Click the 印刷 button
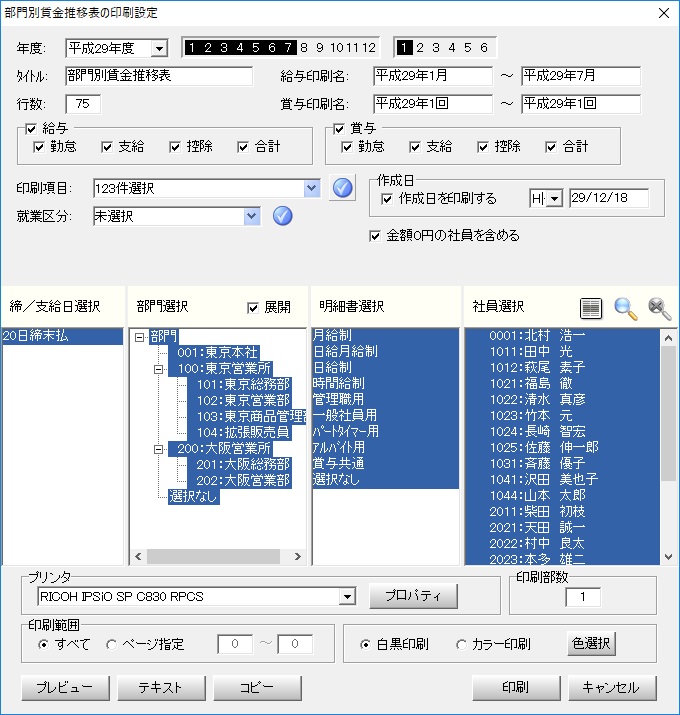 coord(516,688)
